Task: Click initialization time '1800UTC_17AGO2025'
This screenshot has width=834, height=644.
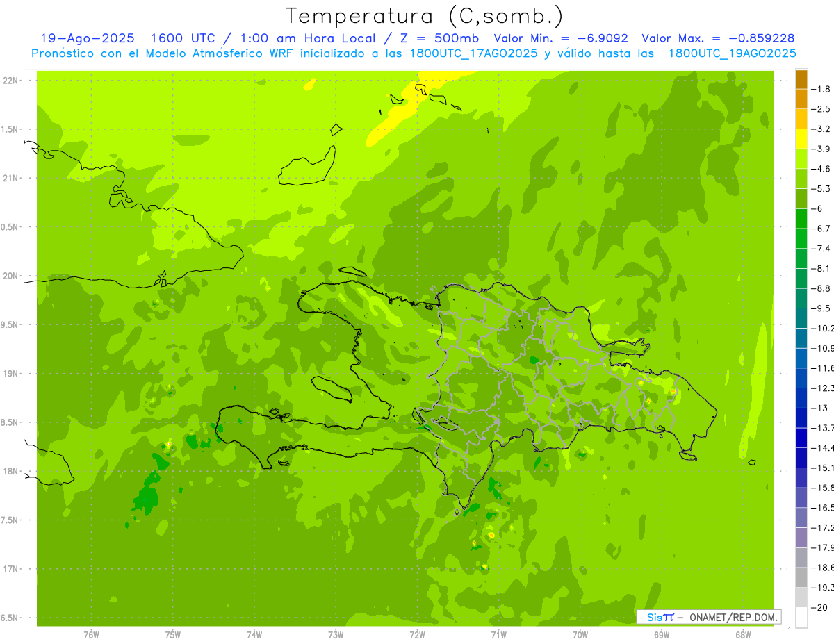Action: (x=473, y=53)
